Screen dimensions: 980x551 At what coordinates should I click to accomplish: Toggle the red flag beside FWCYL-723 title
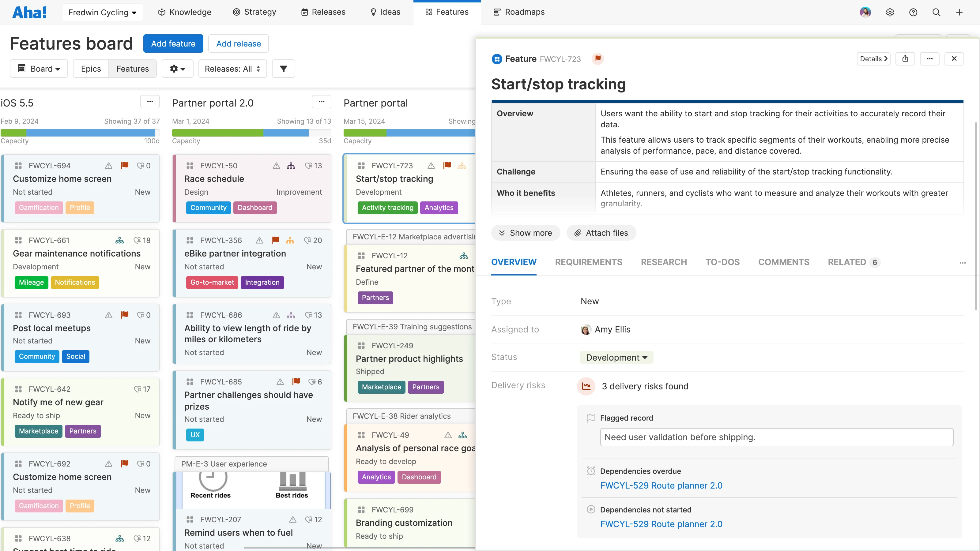(x=598, y=58)
